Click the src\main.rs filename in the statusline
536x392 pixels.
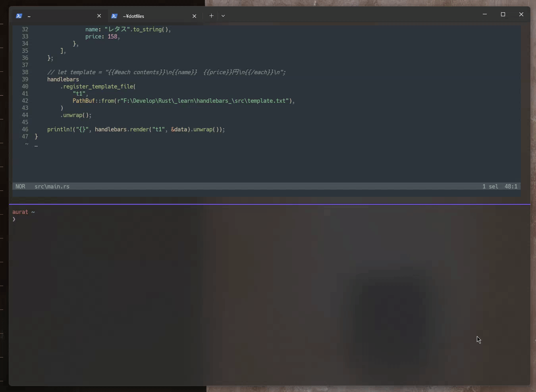click(x=52, y=186)
